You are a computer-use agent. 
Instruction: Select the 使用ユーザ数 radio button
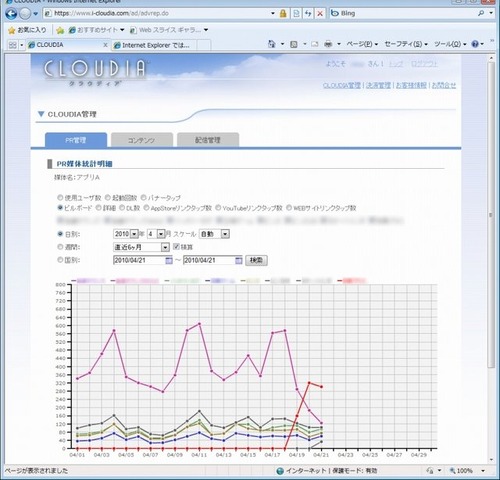[x=60, y=197]
